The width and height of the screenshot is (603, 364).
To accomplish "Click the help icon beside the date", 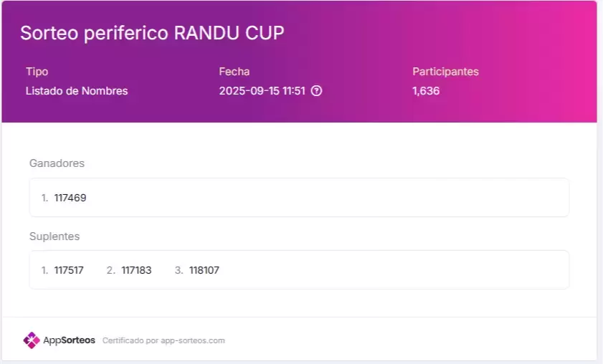I will click(316, 91).
